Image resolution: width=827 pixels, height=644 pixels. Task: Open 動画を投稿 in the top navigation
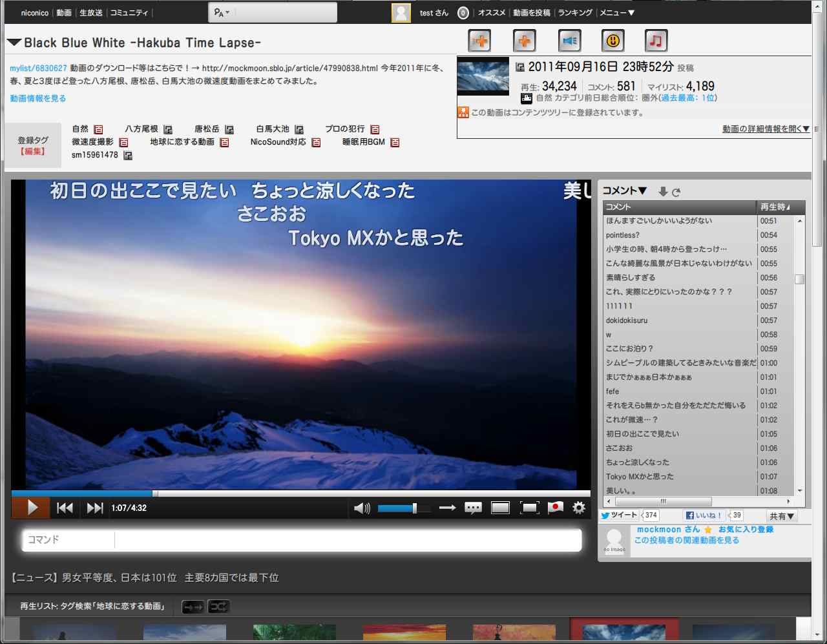(532, 13)
